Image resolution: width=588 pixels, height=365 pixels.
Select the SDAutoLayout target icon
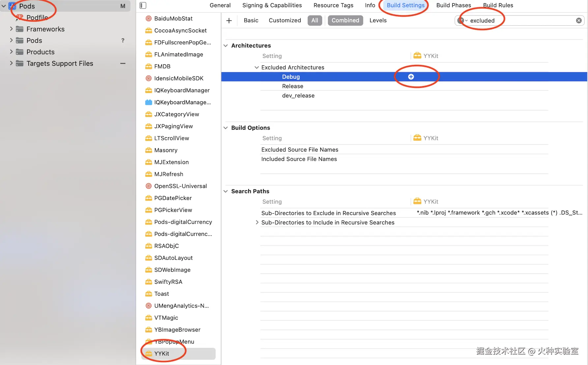[149, 258]
